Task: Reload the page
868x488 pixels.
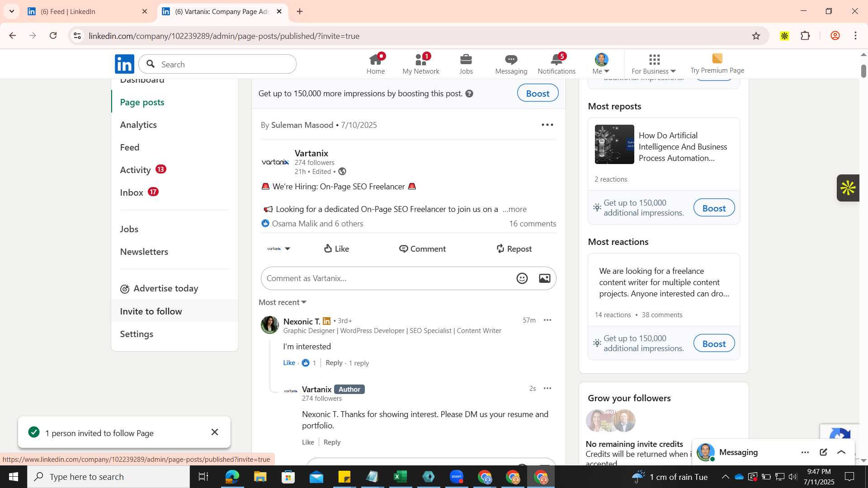Action: point(53,36)
